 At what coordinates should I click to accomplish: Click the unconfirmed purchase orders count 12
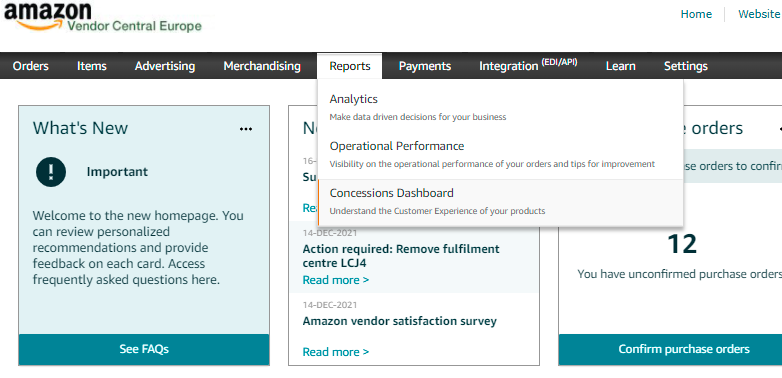682,244
